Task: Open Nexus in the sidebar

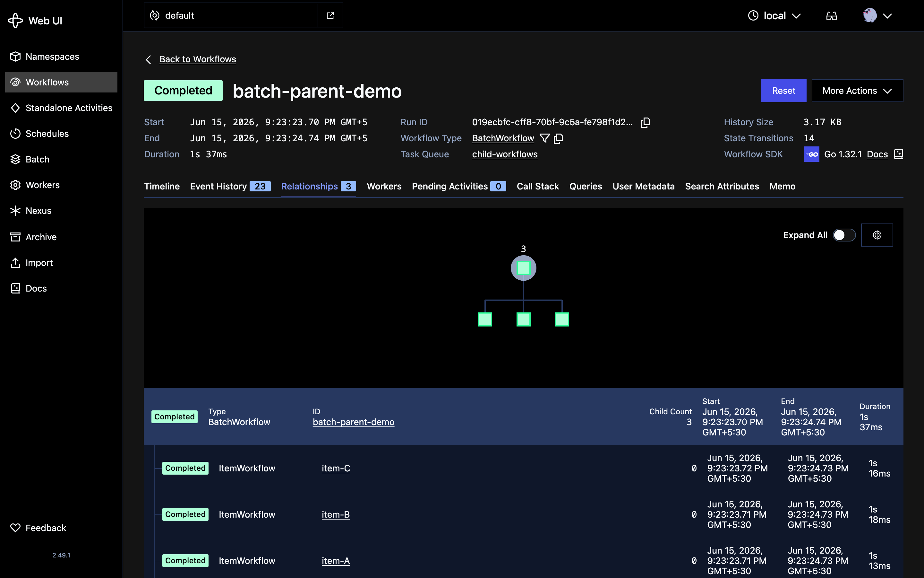Action: click(61, 211)
